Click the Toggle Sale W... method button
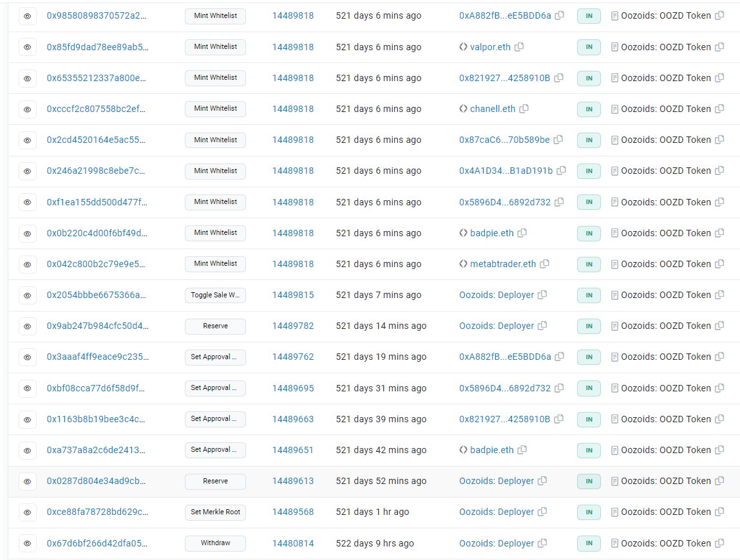The image size is (740, 560). coord(215,295)
